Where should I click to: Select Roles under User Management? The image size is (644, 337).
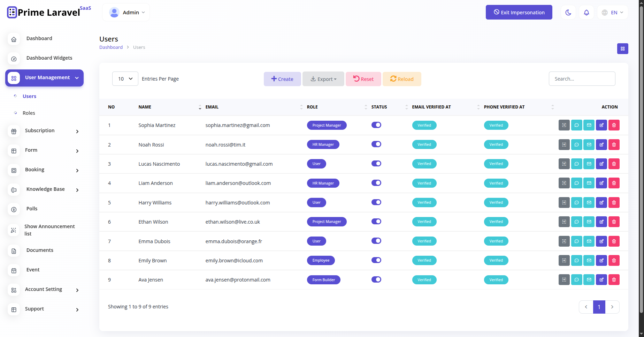pyautogui.click(x=29, y=113)
